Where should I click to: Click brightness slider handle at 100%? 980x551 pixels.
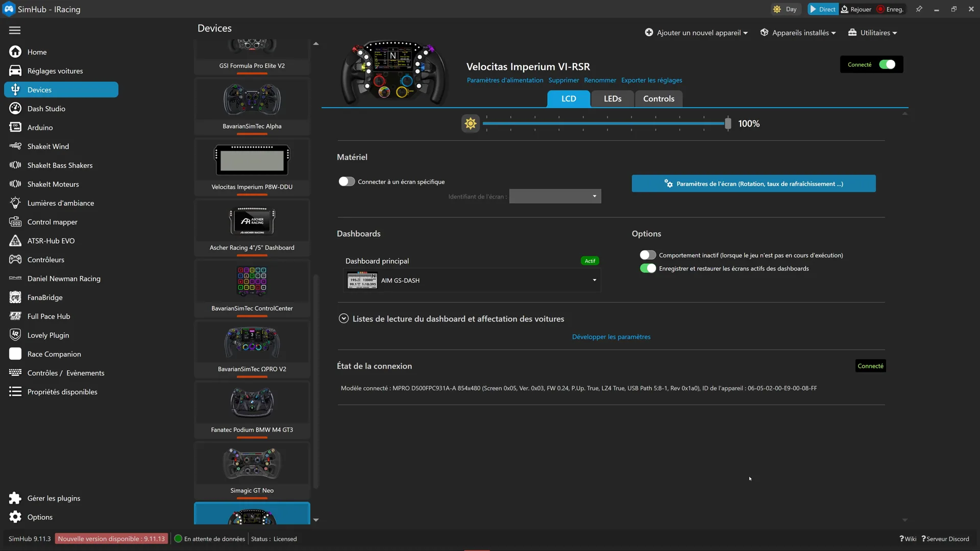pos(728,123)
